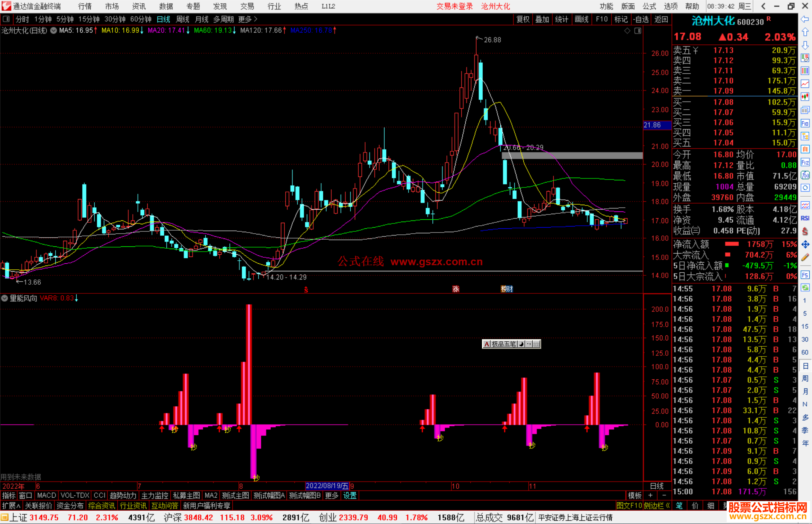
Task: Toggle the panel icon left of 分时
Action: click(6, 19)
